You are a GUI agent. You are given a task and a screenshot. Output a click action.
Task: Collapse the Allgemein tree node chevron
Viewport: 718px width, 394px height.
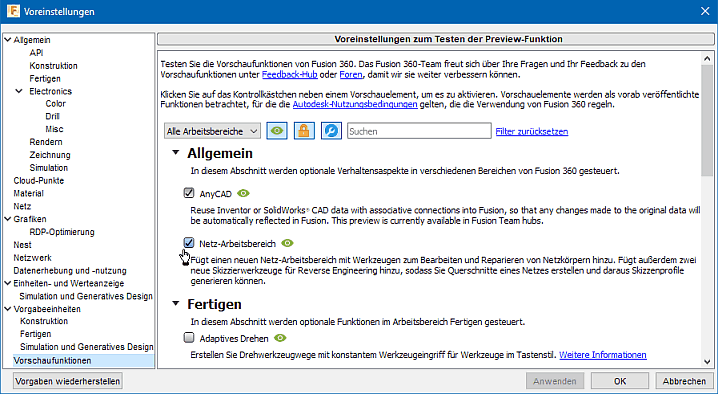[x=8, y=40]
